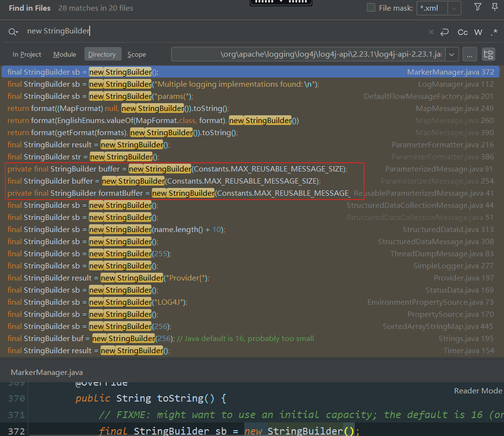Enable the File mask checkbox

pos(371,8)
